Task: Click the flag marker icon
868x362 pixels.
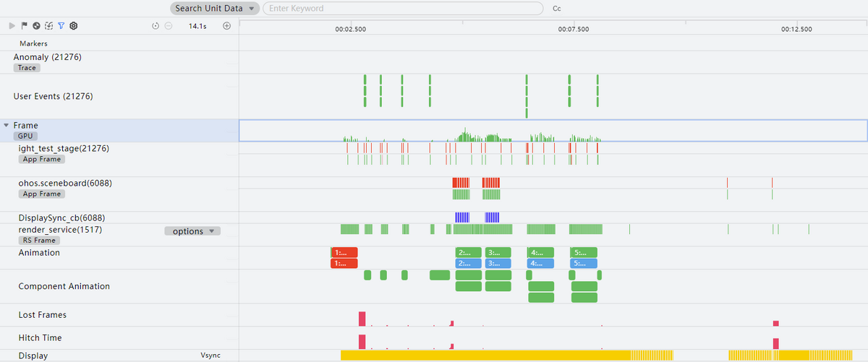Action: 24,26
